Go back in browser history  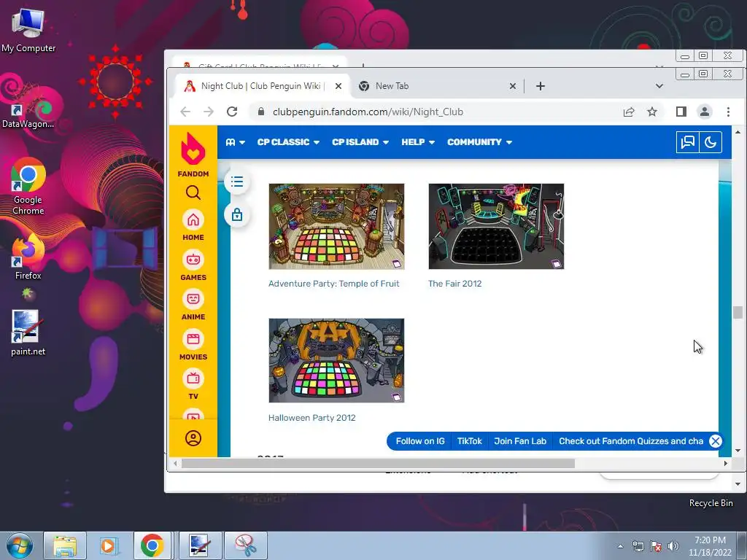pyautogui.click(x=185, y=112)
